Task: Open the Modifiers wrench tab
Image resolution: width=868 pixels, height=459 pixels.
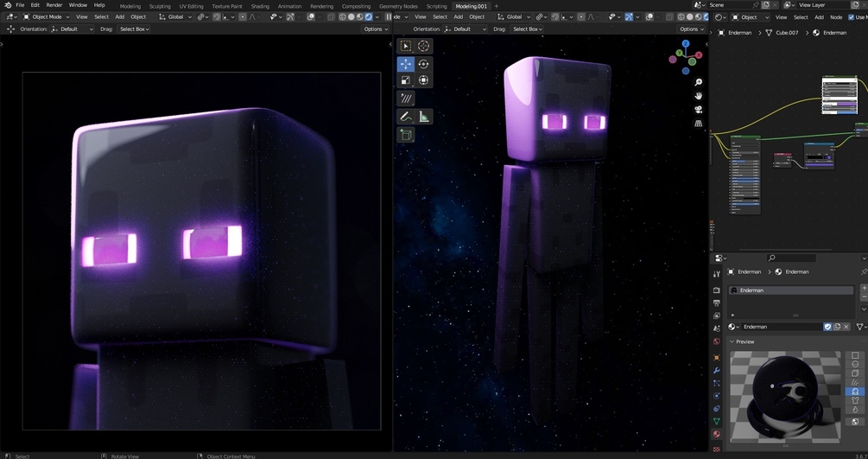Action: point(717,370)
